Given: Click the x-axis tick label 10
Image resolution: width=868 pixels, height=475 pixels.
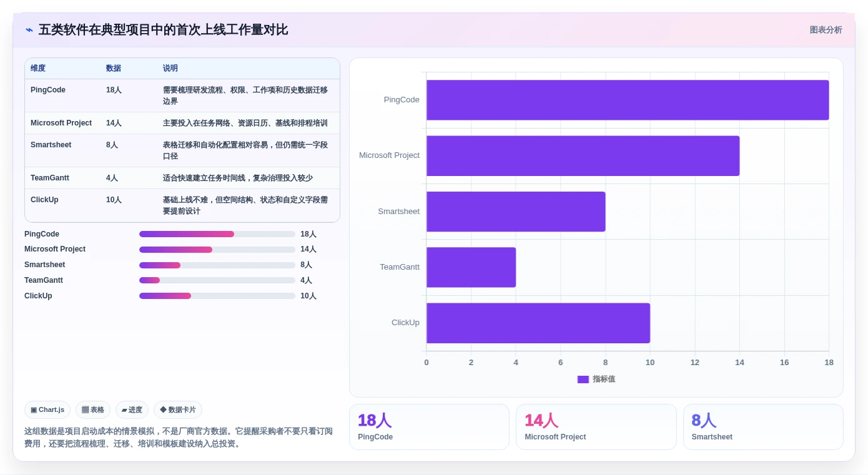Looking at the screenshot, I should (x=650, y=363).
